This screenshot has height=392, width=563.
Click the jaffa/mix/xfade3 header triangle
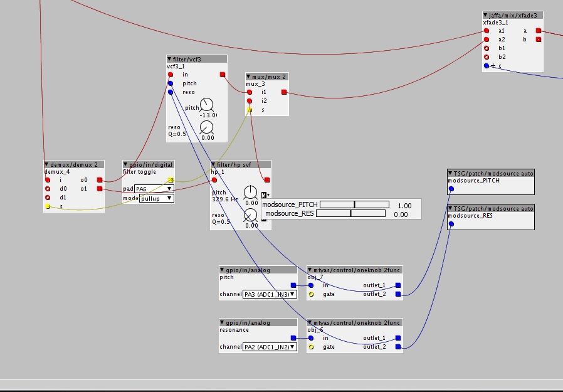[x=487, y=15]
